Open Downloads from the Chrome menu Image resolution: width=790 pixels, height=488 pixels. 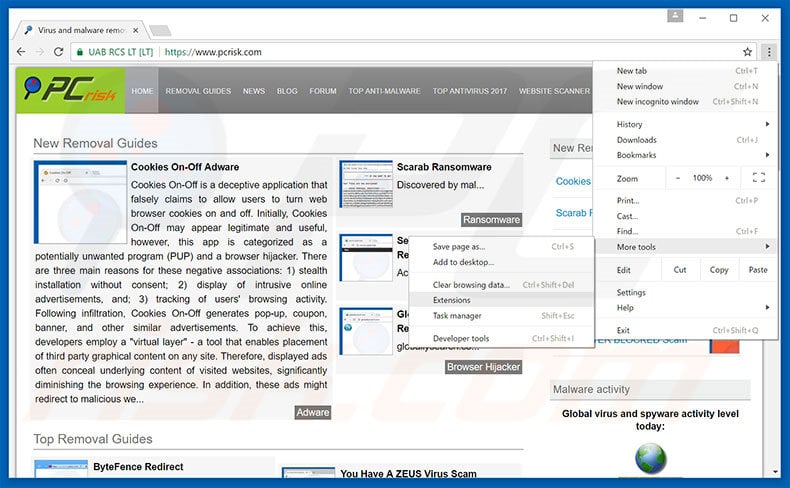(x=685, y=140)
